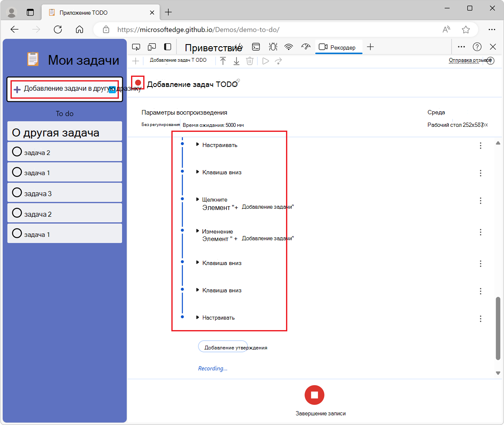Click the import recording up-arrow icon
The image size is (504, 425).
(x=223, y=61)
